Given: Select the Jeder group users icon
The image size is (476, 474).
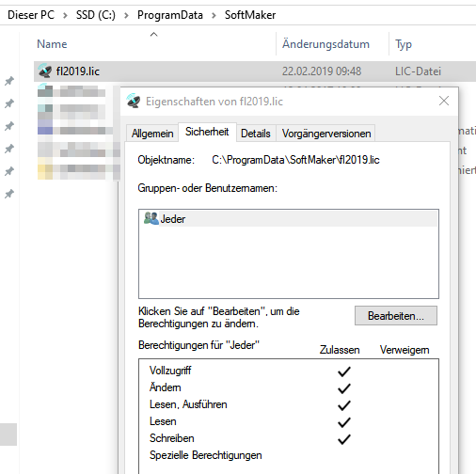Looking at the screenshot, I should tap(151, 218).
